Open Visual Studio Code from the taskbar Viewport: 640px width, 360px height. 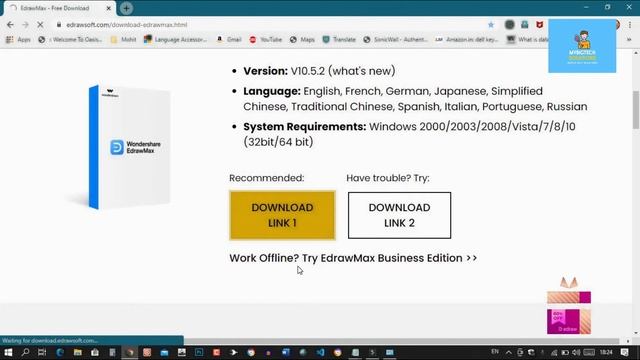tap(320, 352)
